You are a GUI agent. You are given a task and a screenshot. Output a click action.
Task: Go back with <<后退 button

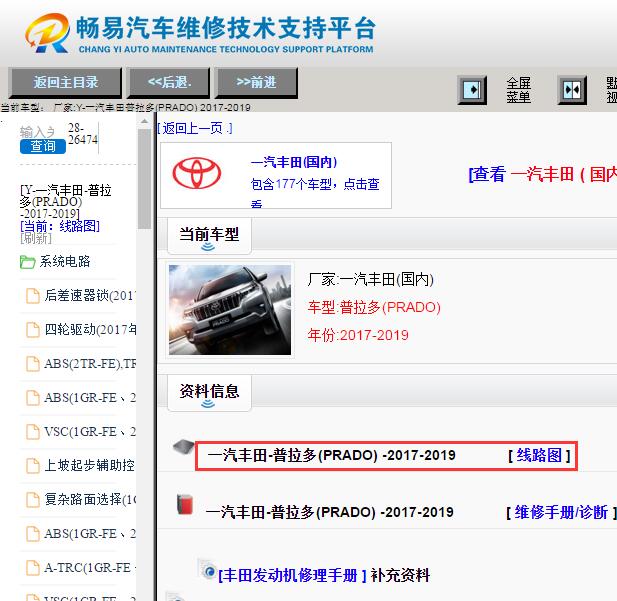click(169, 82)
